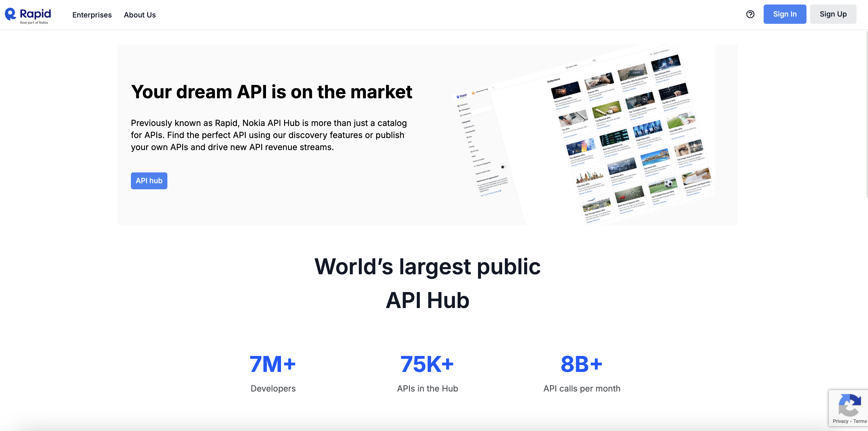Click the Sign In button

[x=785, y=14]
